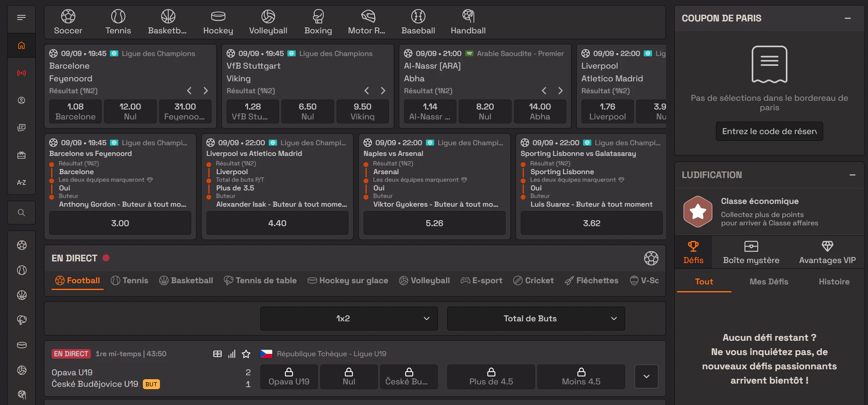The image size is (868, 405).
Task: Add the Liverpool vs Atletico Madrid combo at 4.40
Action: pyautogui.click(x=277, y=223)
